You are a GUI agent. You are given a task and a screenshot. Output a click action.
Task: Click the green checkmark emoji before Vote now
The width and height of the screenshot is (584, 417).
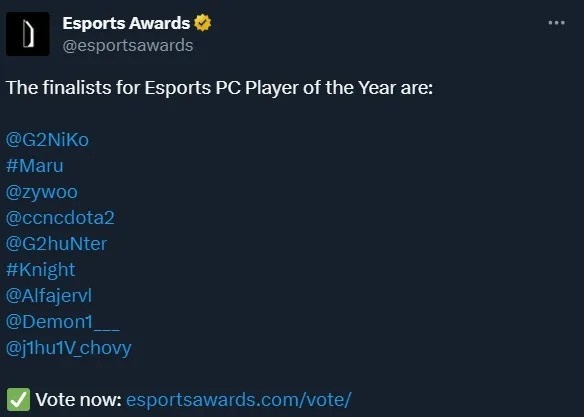tap(18, 400)
